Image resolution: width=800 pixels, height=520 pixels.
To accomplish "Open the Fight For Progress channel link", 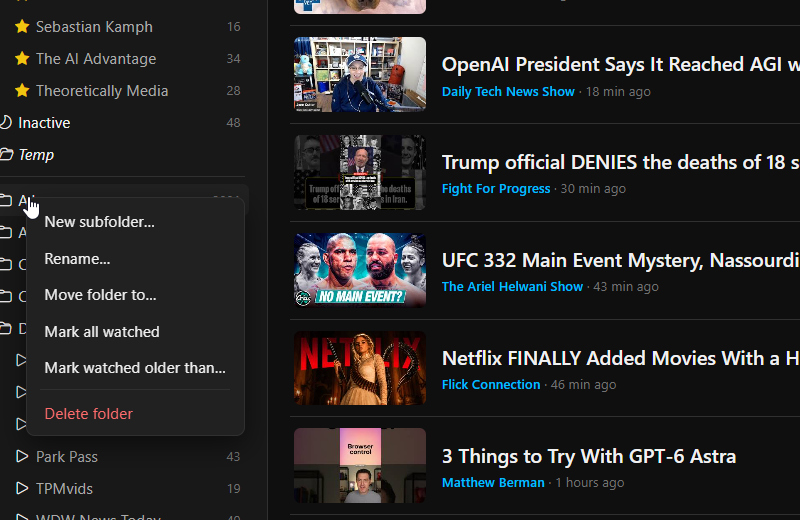I will [x=496, y=188].
